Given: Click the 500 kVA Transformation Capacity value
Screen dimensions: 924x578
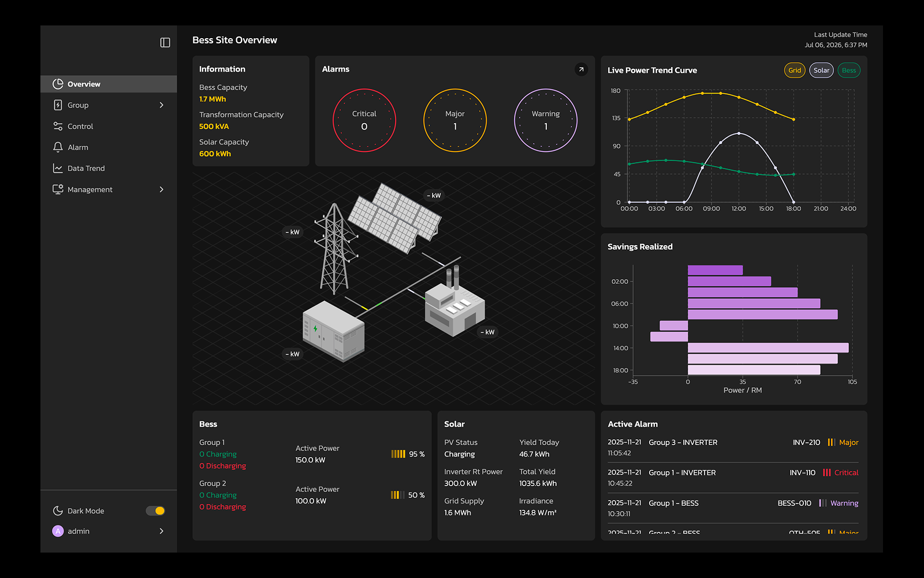Looking at the screenshot, I should [x=214, y=127].
